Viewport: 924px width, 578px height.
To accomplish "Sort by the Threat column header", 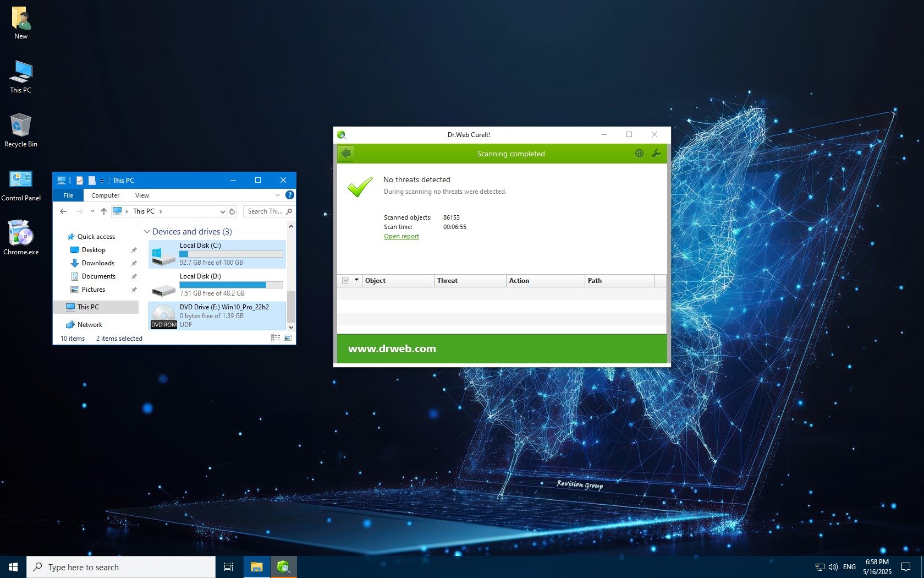I will [x=470, y=281].
